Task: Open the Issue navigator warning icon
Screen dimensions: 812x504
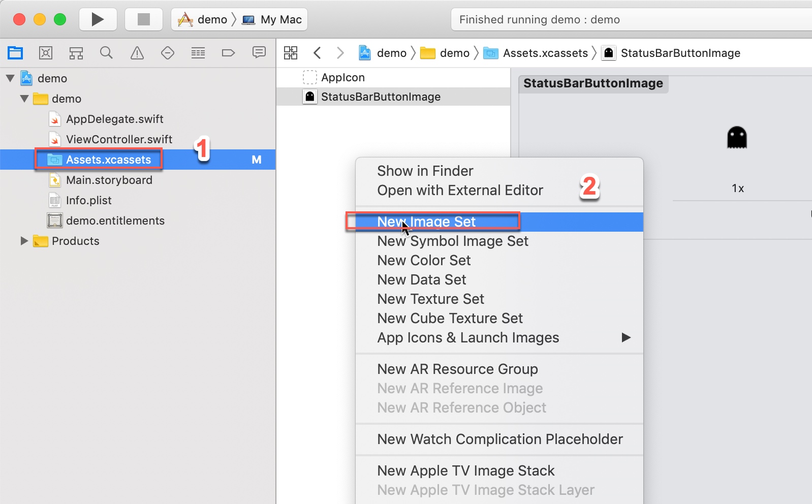Action: coord(137,53)
